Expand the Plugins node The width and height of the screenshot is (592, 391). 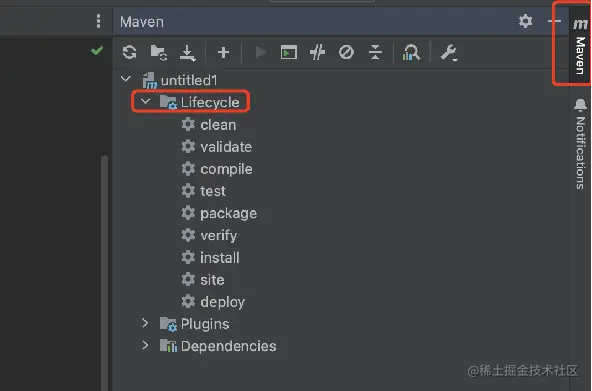[x=145, y=323]
